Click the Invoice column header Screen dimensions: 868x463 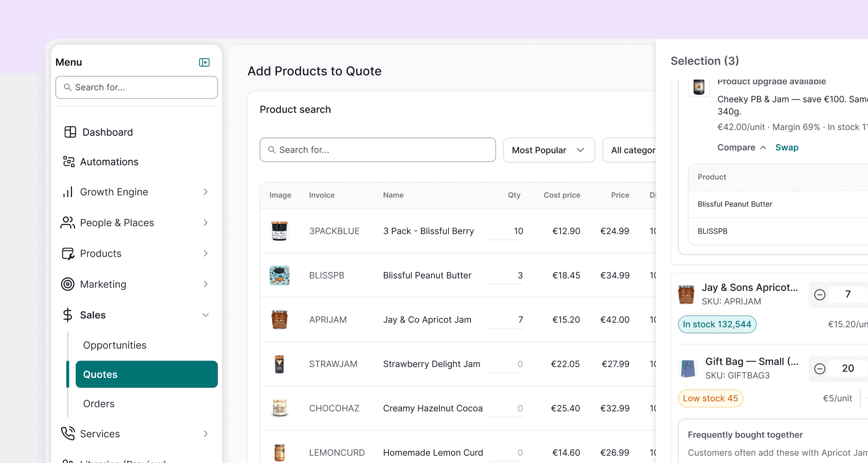[322, 195]
